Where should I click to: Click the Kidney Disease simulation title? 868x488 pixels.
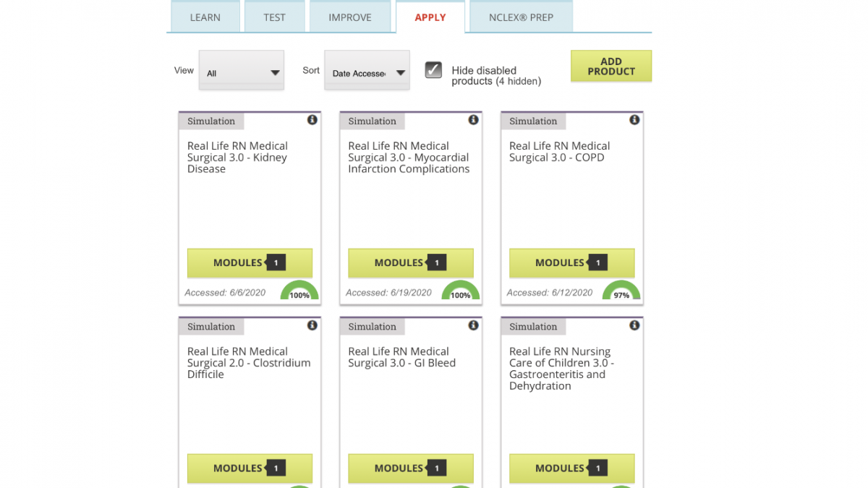[x=238, y=158]
